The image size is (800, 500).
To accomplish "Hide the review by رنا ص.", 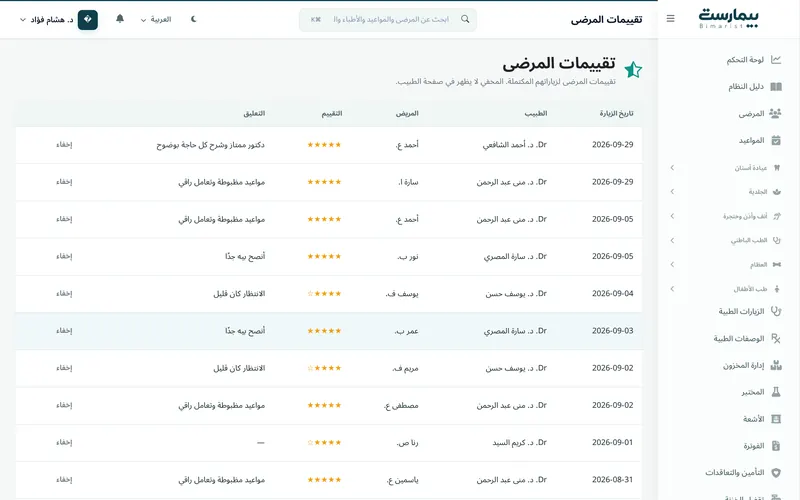I will pyautogui.click(x=64, y=442).
